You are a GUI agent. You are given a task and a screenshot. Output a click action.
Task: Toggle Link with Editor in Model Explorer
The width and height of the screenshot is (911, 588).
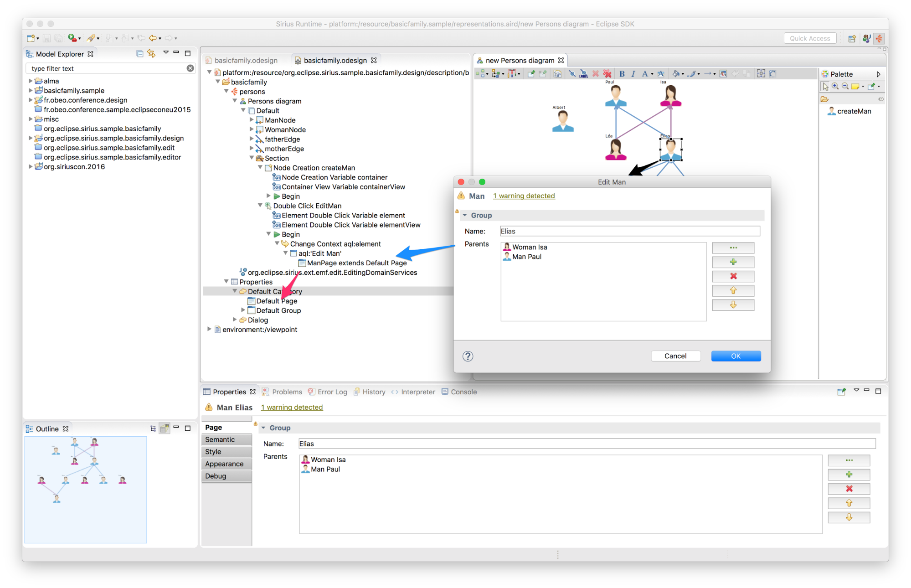click(x=151, y=54)
